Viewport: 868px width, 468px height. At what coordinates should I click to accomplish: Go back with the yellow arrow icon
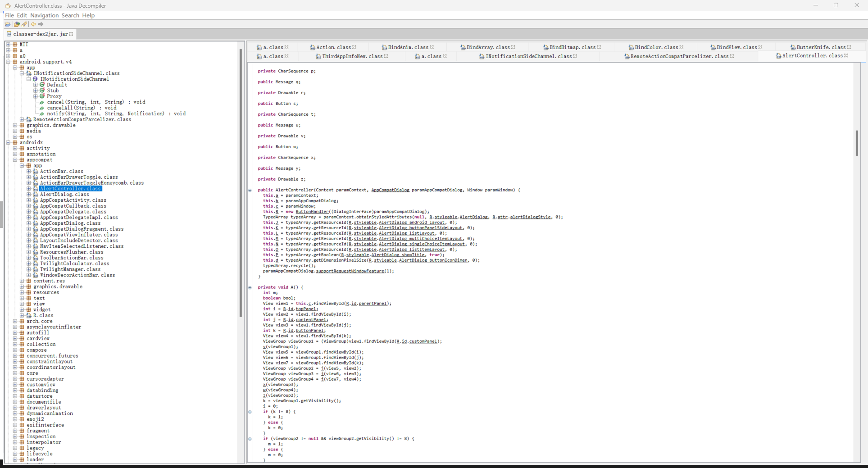(x=33, y=24)
